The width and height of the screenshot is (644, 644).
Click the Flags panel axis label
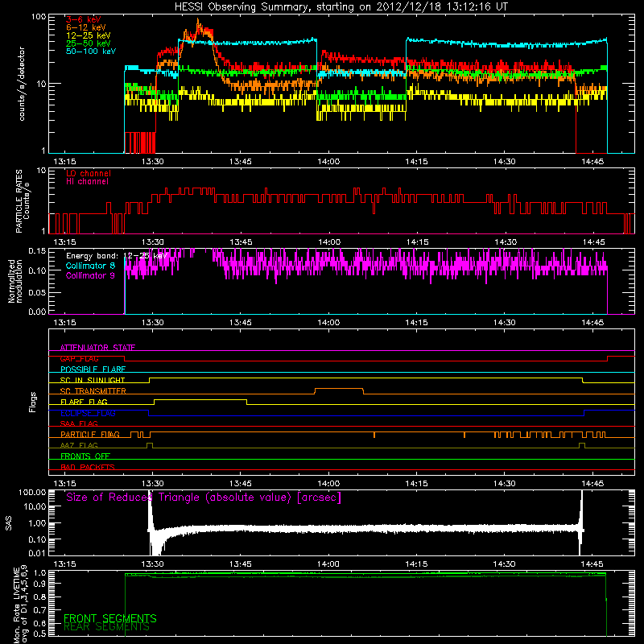[x=33, y=402]
